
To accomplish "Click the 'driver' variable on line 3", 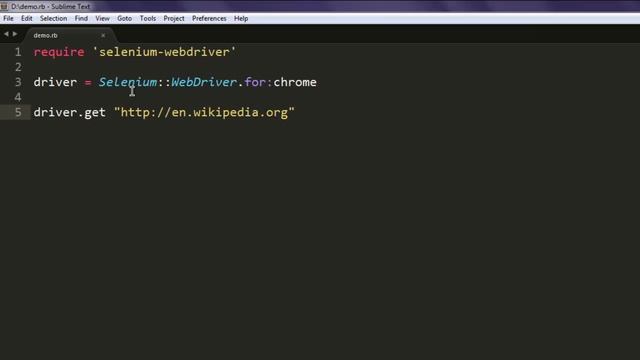I will click(55, 82).
